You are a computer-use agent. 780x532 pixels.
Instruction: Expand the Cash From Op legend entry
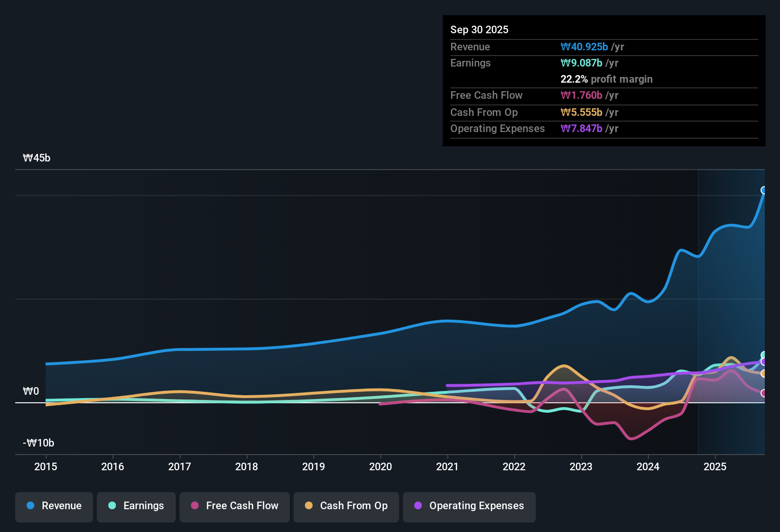point(346,506)
